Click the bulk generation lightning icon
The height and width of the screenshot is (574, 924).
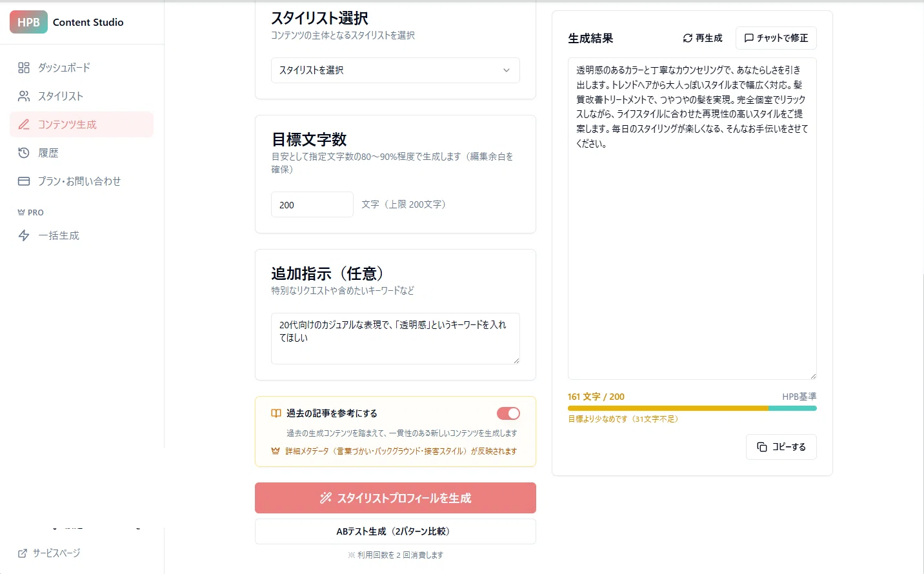[24, 235]
